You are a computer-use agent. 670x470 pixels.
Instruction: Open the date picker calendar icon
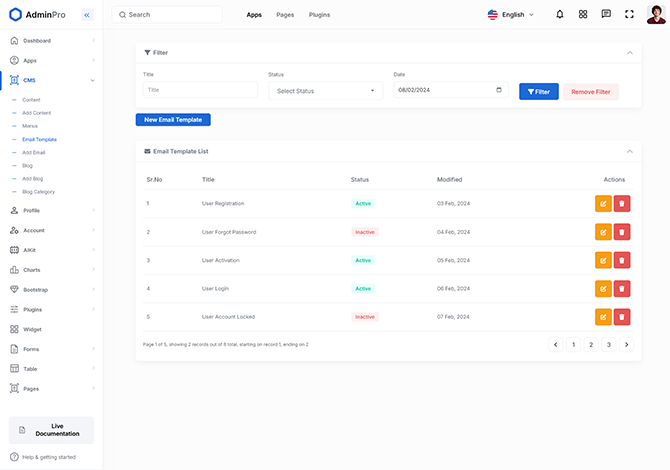[x=500, y=90]
